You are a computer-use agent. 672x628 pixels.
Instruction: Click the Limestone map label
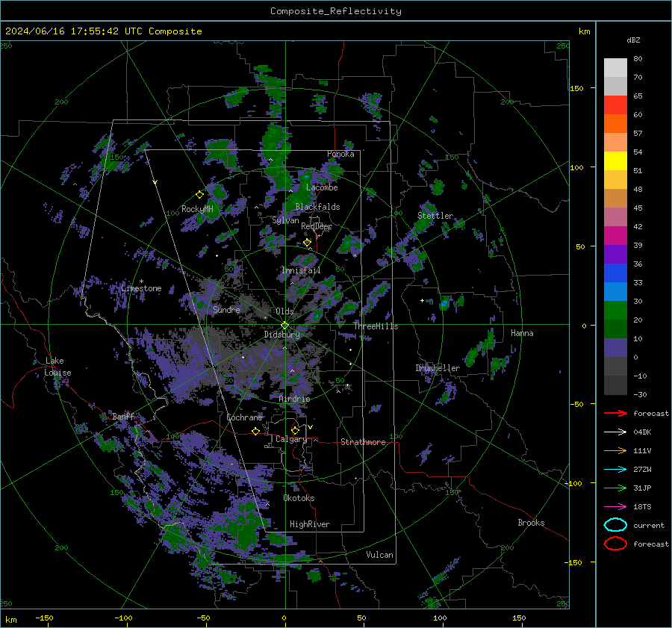point(141,288)
